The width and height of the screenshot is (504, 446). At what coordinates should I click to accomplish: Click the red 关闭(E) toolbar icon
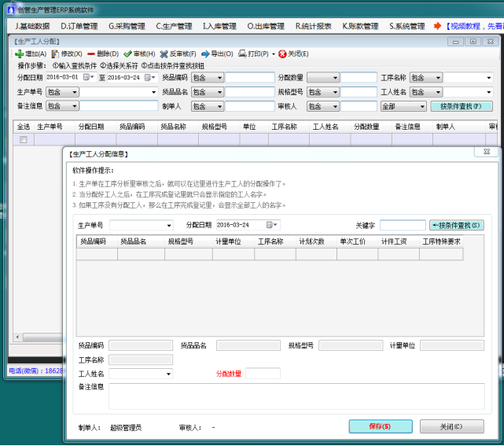pyautogui.click(x=281, y=54)
